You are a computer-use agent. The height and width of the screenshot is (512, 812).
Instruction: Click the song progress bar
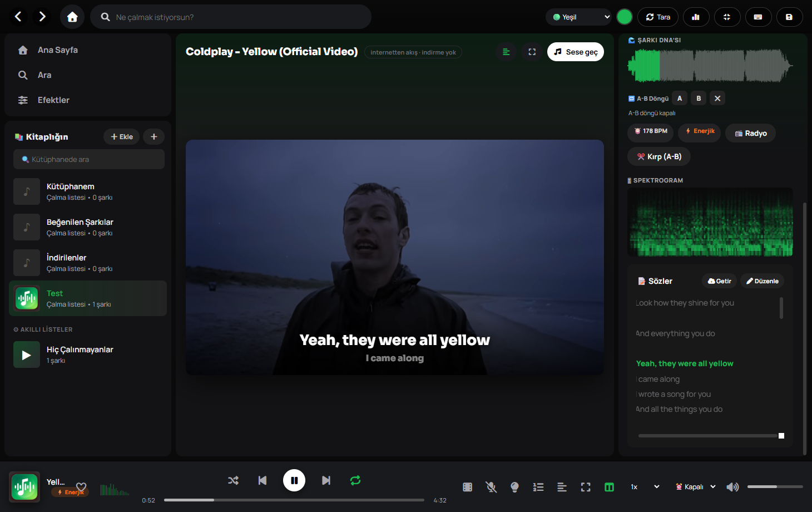click(x=294, y=500)
